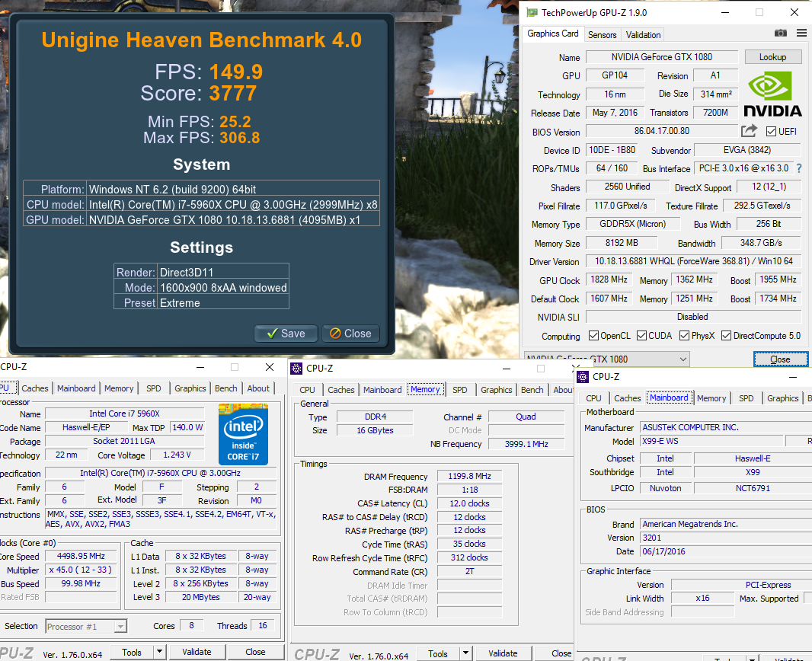Click the Core Speed value 4498.95 MHz
The height and width of the screenshot is (661, 812).
click(x=81, y=556)
